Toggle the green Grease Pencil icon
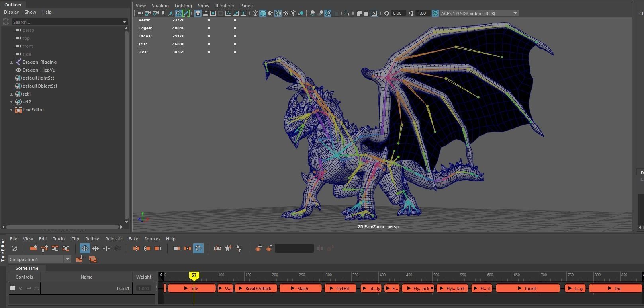 (x=186, y=13)
